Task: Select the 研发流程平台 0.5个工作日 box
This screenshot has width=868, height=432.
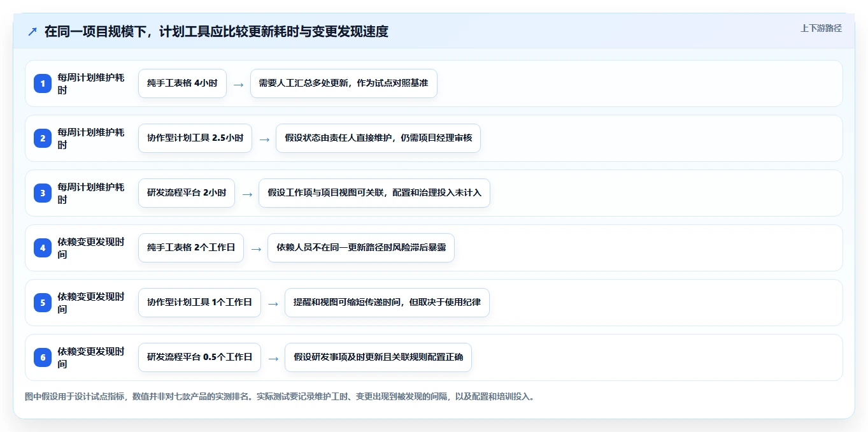Action: coord(199,357)
